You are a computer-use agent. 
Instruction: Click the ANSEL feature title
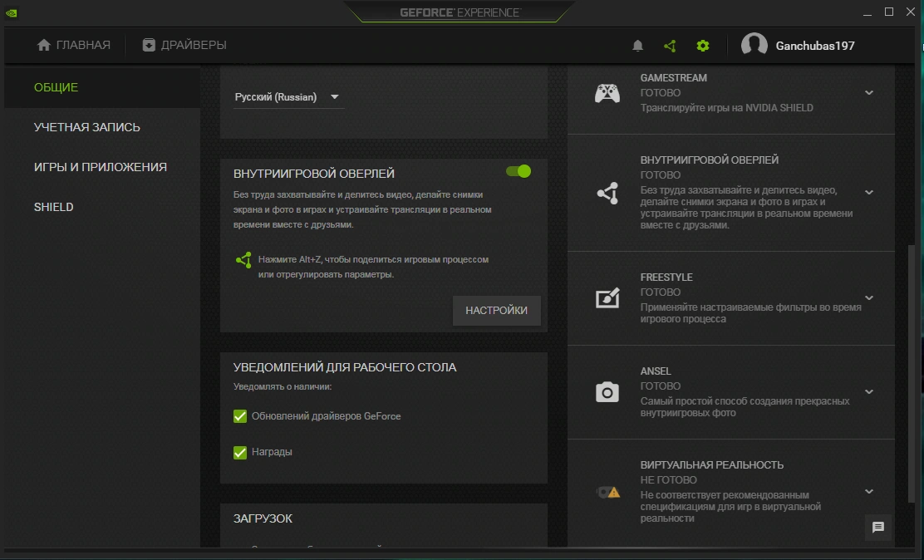[656, 371]
